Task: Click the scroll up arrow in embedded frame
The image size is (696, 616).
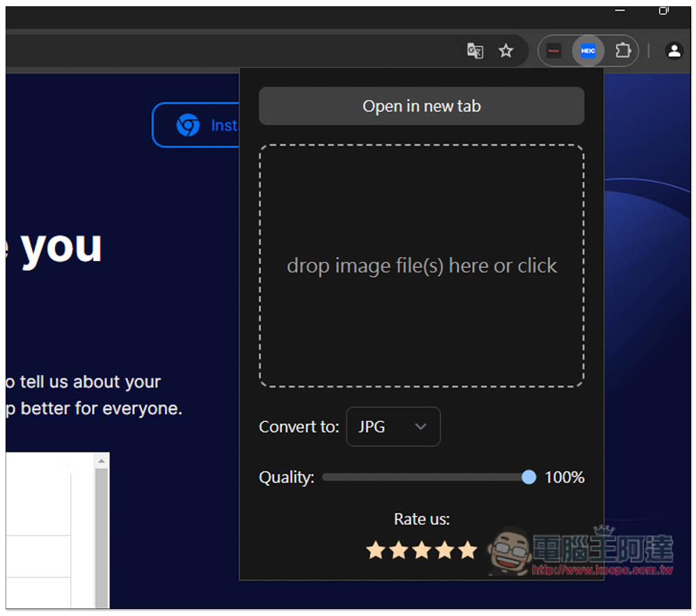Action: pos(102,461)
